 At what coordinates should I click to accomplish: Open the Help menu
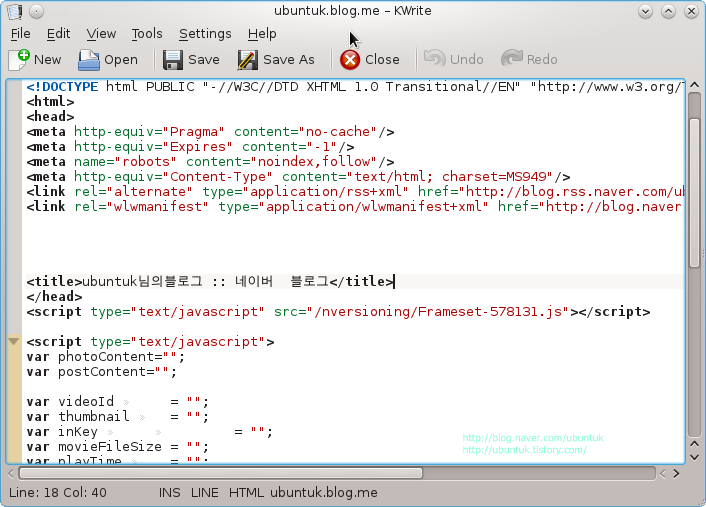tap(262, 34)
